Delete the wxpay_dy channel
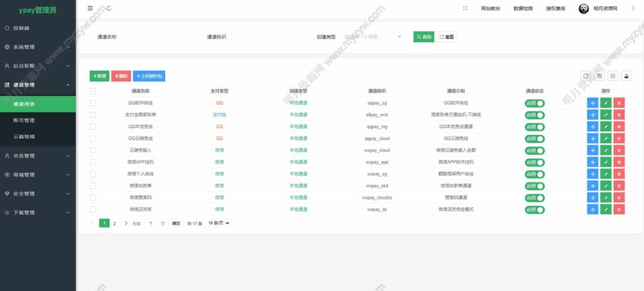Screen dimensions: 644x291 point(619,209)
